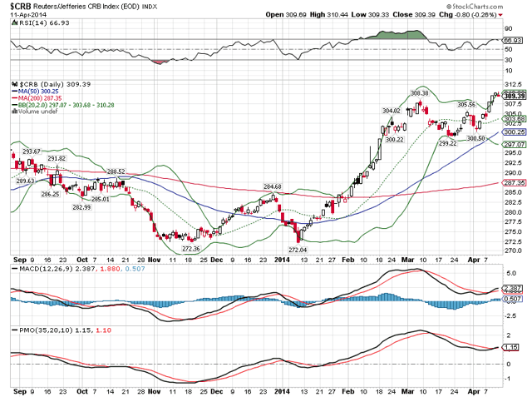Click the Close 309.39 value in the header
This screenshot has height=397, width=532.
click(x=414, y=15)
